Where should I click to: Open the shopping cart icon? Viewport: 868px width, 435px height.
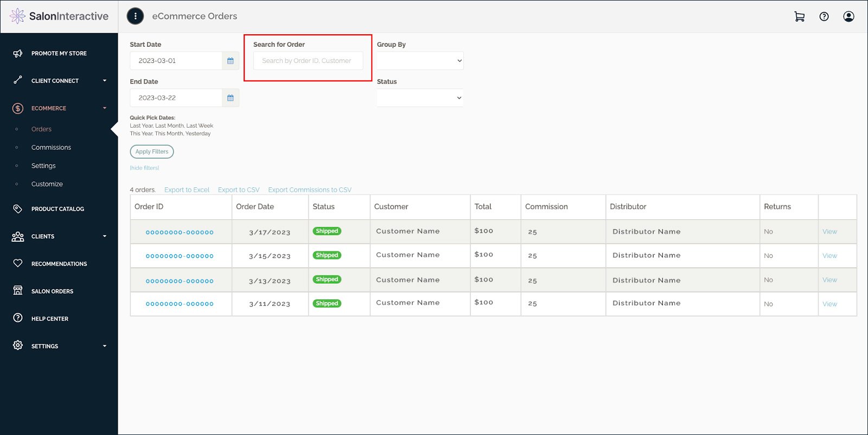click(799, 17)
